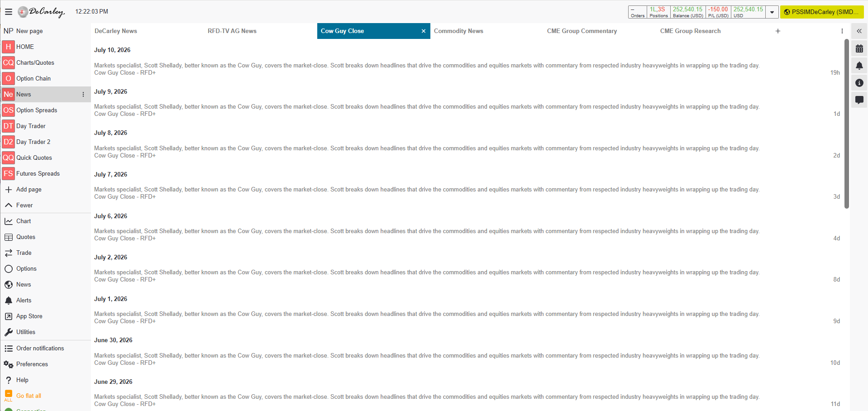Open Option Spreads page
868x411 pixels.
(46, 110)
